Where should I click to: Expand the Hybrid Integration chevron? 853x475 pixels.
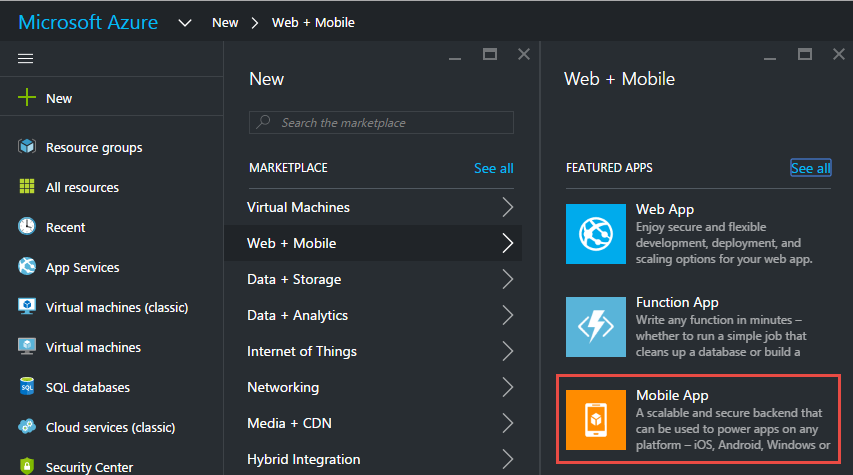(x=507, y=459)
